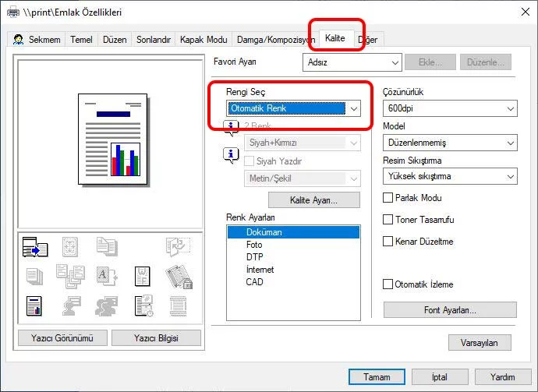Screen dimensions: 538x392
Task: Open help with the Yardım button
Action: pos(503,377)
